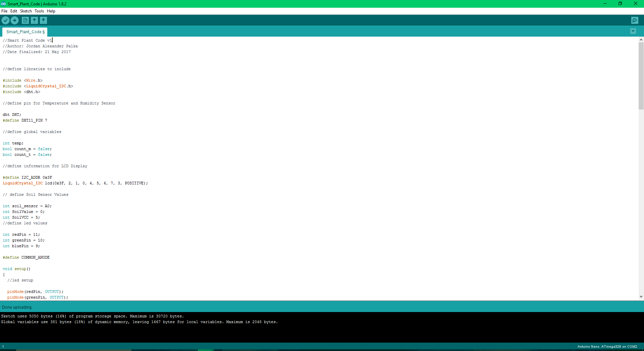Click the '#define COMMON_ANODE' line
644x351 pixels.
(x=26, y=257)
